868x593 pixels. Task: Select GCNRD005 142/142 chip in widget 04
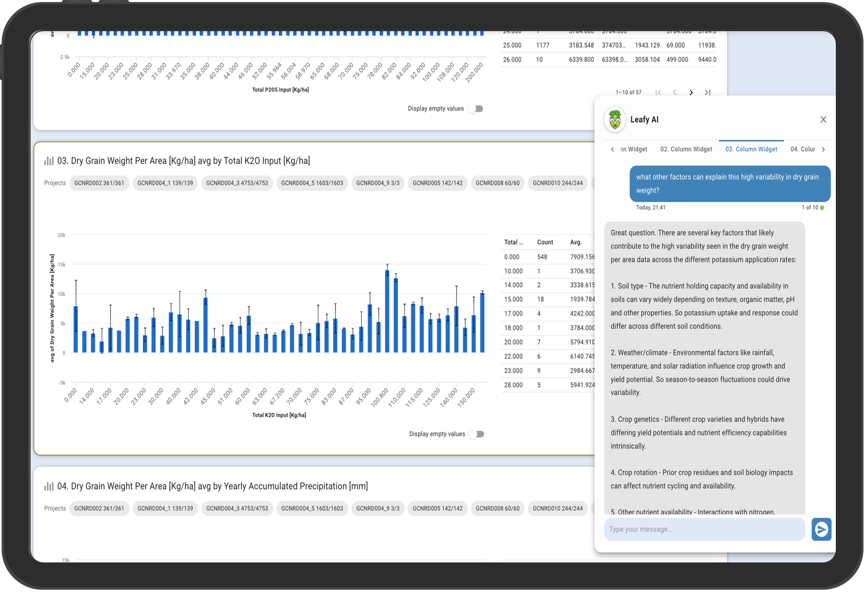point(437,509)
